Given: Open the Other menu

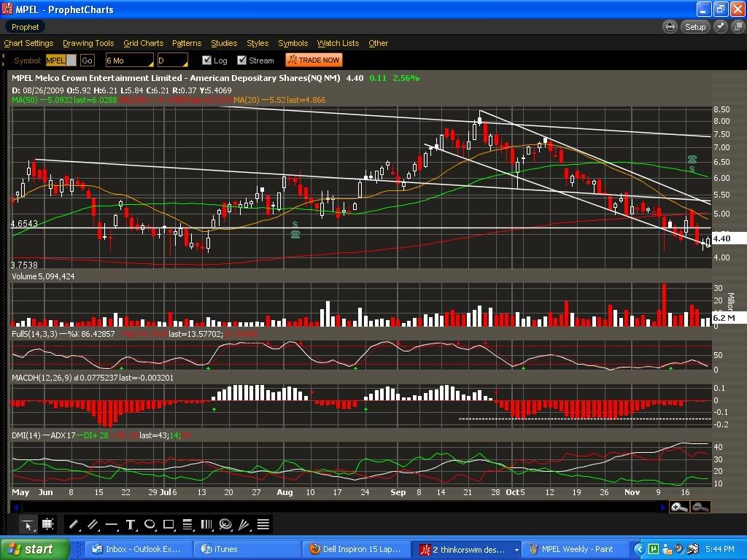Looking at the screenshot, I should tap(379, 43).
